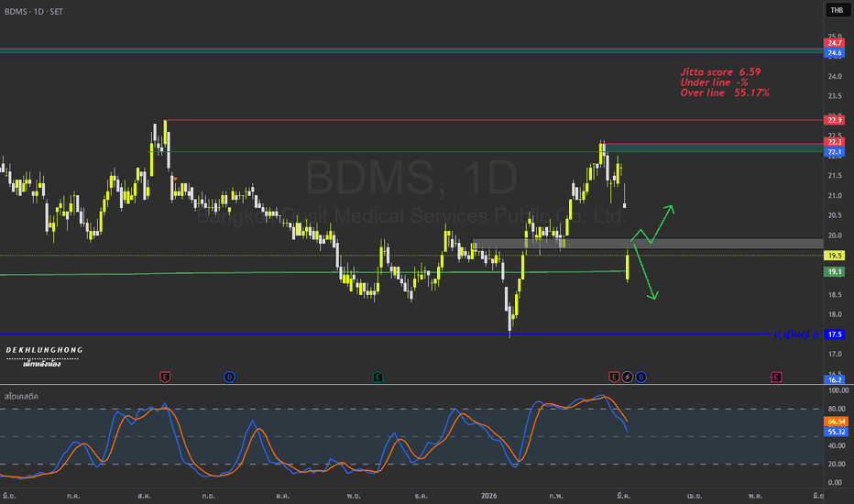Click the 20.0 price scale value
Image resolution: width=854 pixels, height=504 pixels.
[835, 236]
